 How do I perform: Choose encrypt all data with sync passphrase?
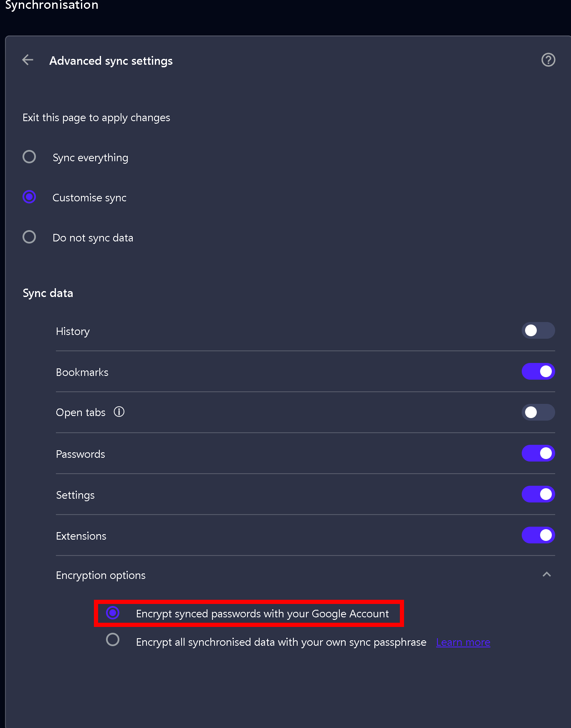tap(112, 639)
